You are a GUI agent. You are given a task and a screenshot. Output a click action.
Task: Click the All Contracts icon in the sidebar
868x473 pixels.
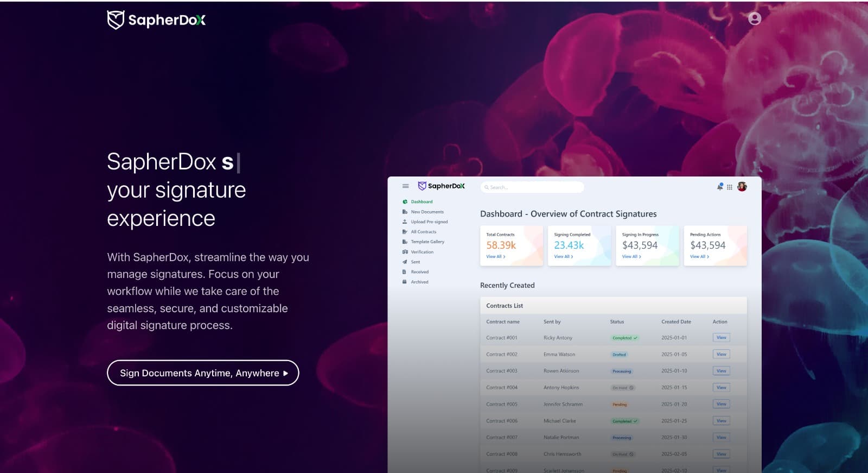(x=405, y=232)
